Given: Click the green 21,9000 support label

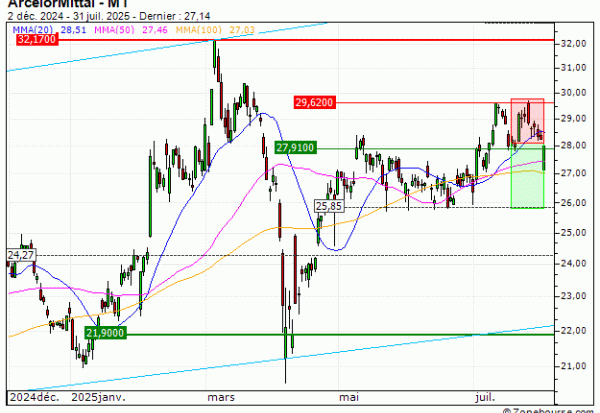Looking at the screenshot, I should click(105, 333).
